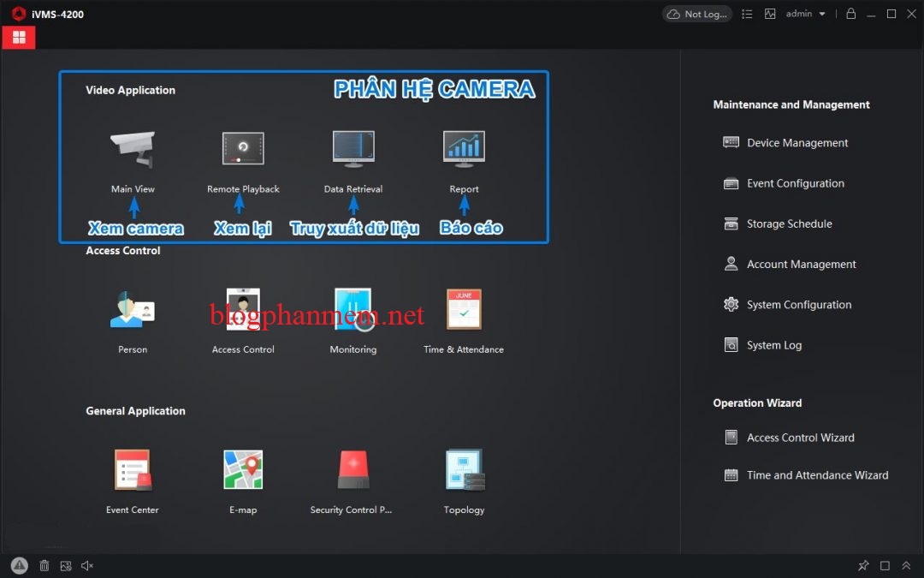Click the System Configuration gear icon
This screenshot has height=578, width=924.
[x=731, y=304]
